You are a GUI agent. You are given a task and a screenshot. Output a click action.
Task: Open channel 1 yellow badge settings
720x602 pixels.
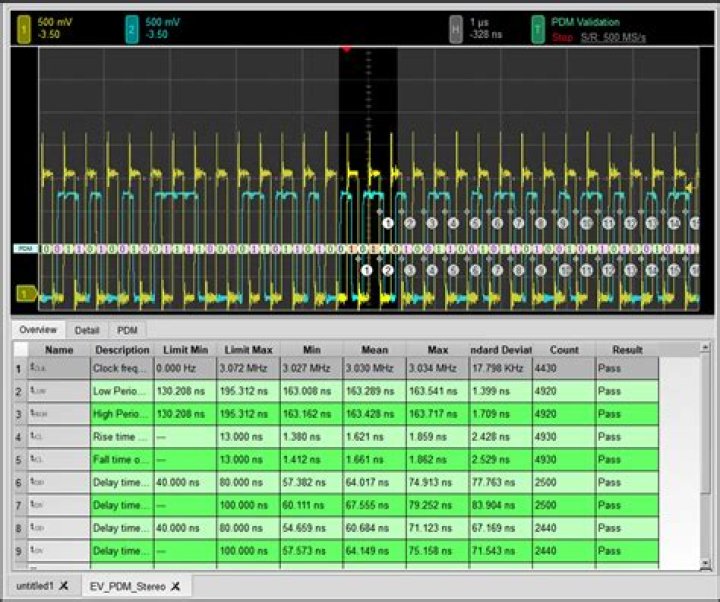pyautogui.click(x=24, y=29)
